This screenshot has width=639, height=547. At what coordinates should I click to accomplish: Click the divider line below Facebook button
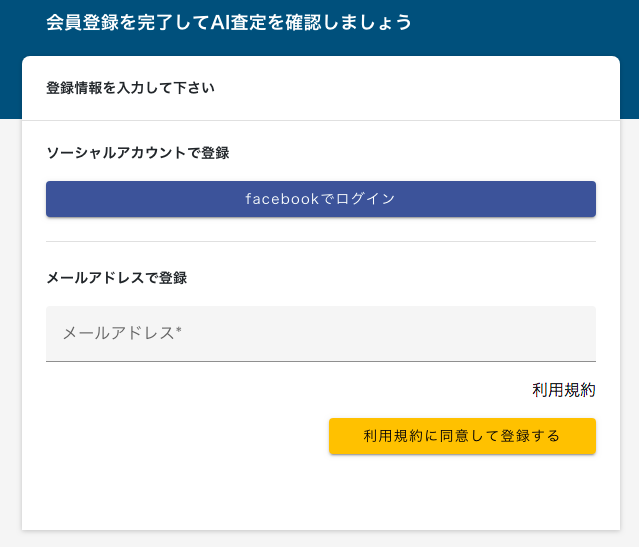point(321,241)
